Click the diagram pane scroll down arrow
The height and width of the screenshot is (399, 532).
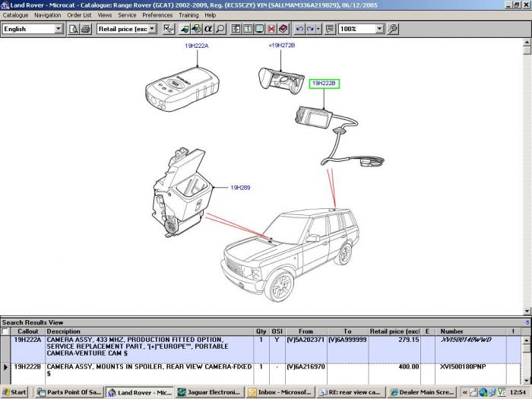pos(527,311)
